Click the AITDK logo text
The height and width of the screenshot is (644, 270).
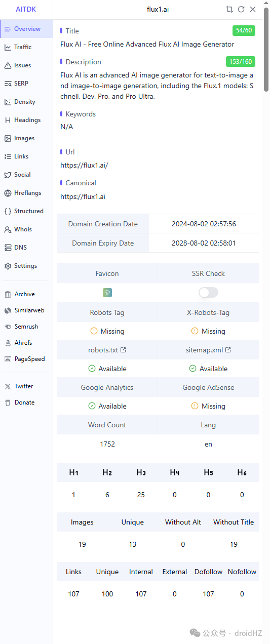tap(26, 9)
